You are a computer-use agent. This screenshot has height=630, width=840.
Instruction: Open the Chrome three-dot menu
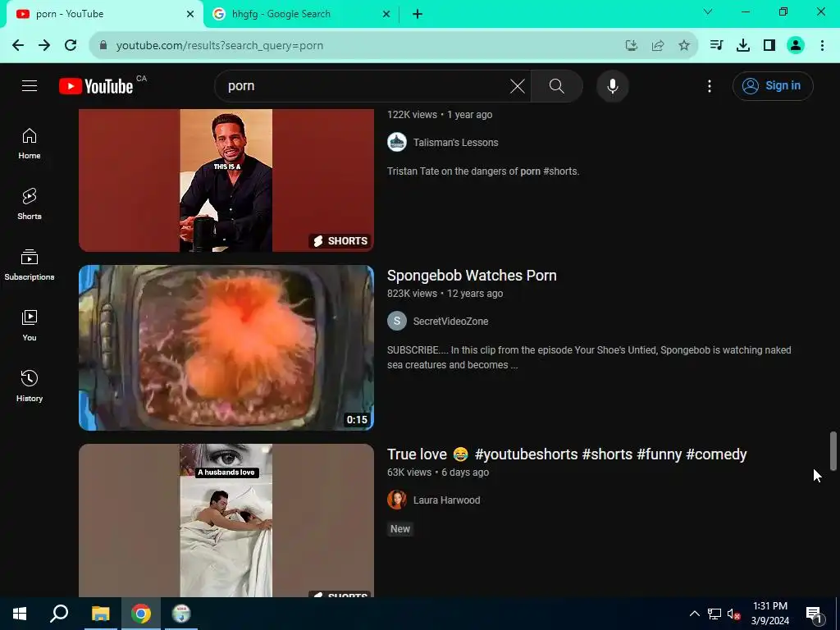coord(822,46)
